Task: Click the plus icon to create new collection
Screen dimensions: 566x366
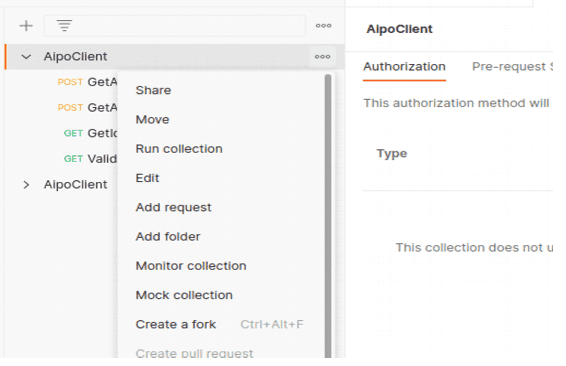Action: coord(26,26)
